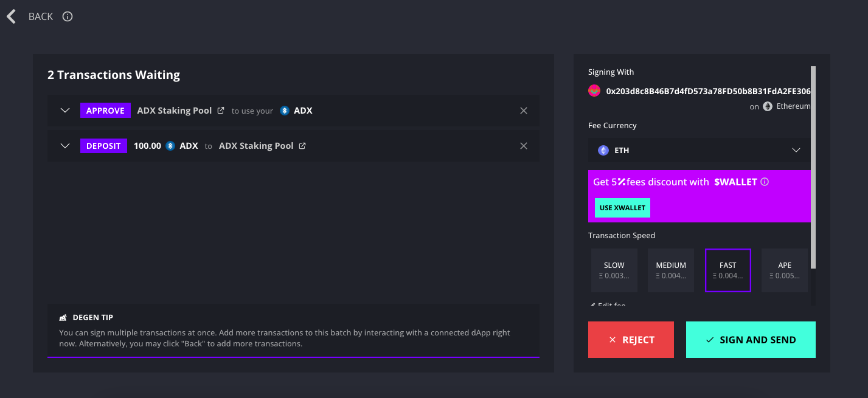Expand the APPROVE transaction details
Viewport: 868px width, 398px height.
(65, 111)
